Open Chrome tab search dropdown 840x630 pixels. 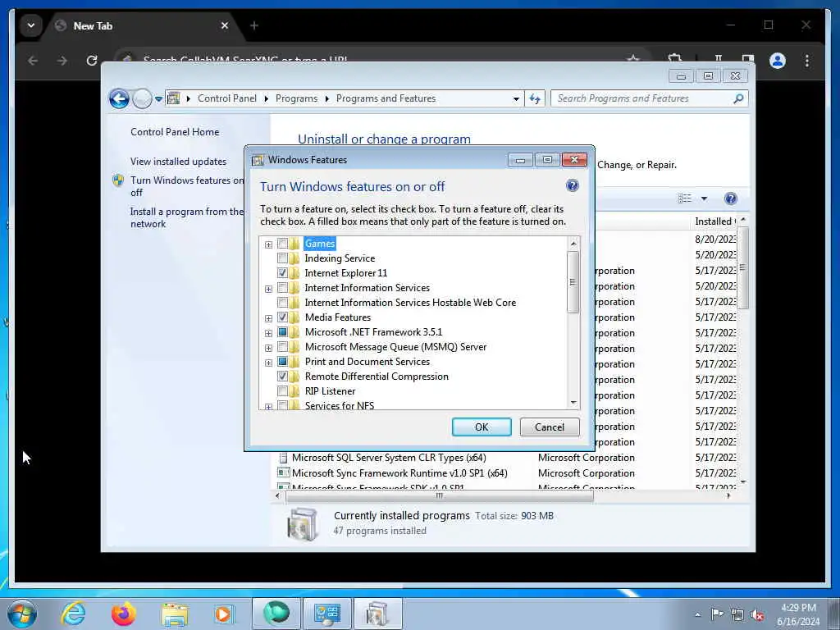point(31,25)
